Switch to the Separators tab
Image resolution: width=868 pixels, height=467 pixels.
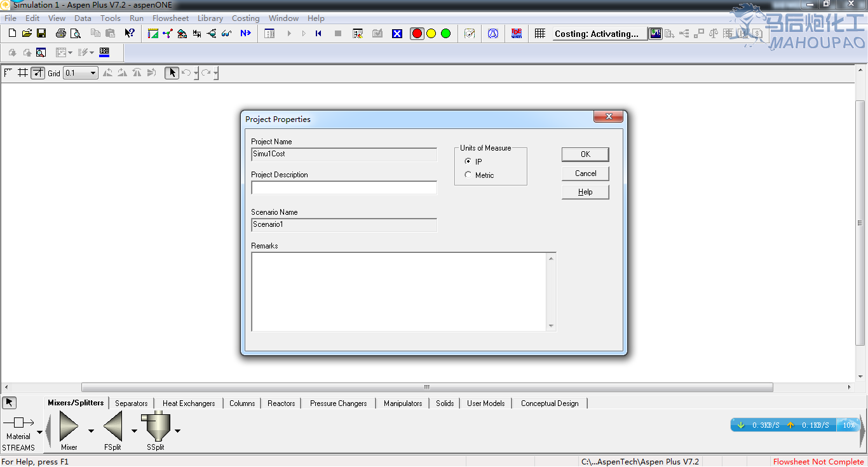pos(132,403)
